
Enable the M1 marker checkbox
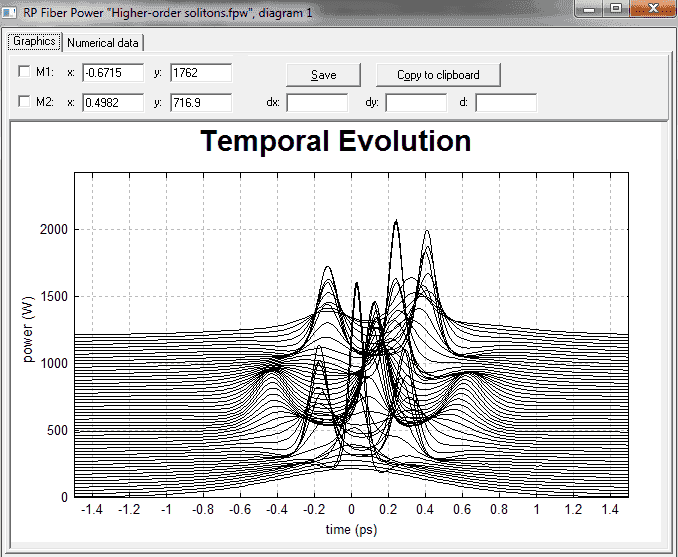pyautogui.click(x=24, y=71)
